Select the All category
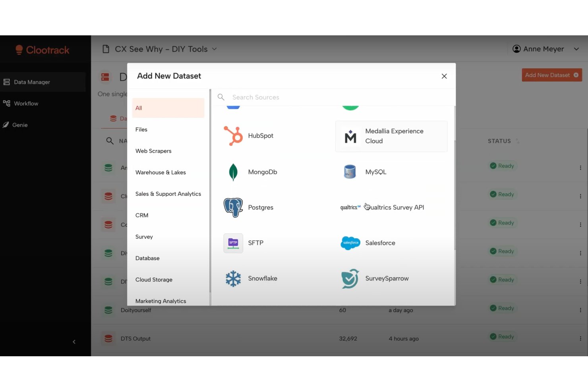The width and height of the screenshot is (588, 392). pos(168,108)
